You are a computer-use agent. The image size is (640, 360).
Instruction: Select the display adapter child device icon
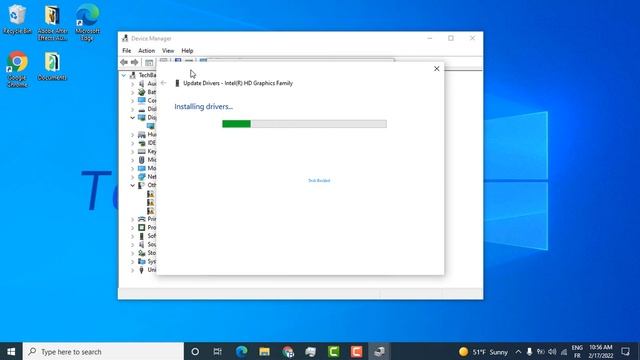click(151, 126)
